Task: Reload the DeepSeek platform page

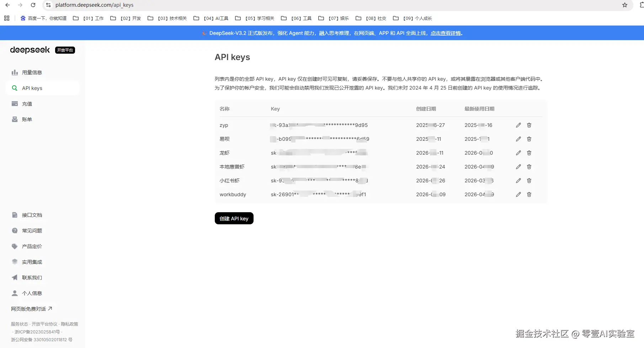Action: (x=33, y=5)
